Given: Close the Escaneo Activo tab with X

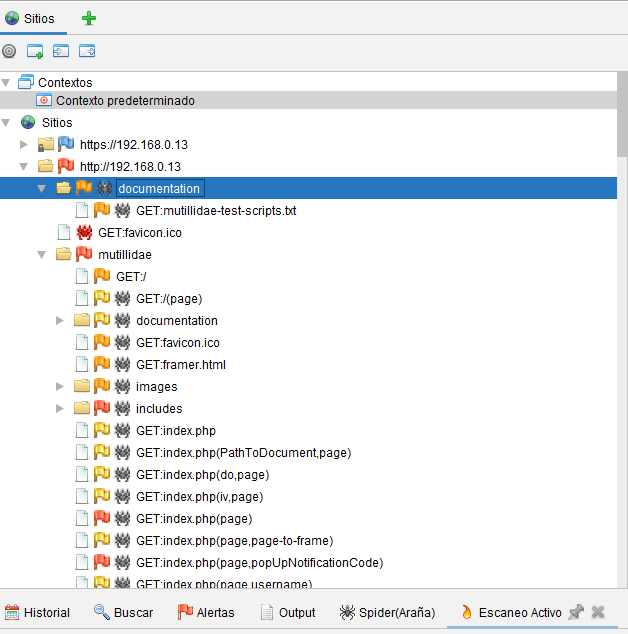Looking at the screenshot, I should pos(598,612).
